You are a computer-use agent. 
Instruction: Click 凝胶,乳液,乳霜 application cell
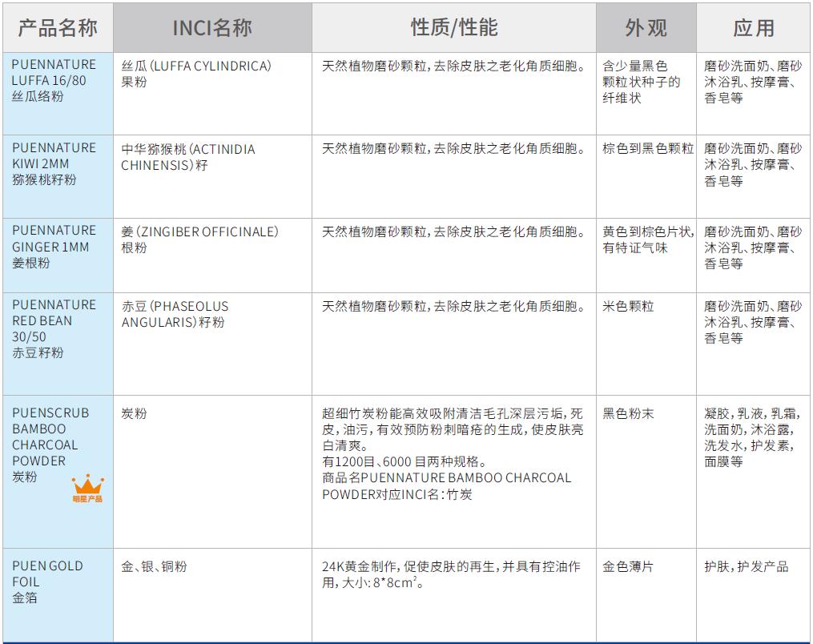click(754, 472)
